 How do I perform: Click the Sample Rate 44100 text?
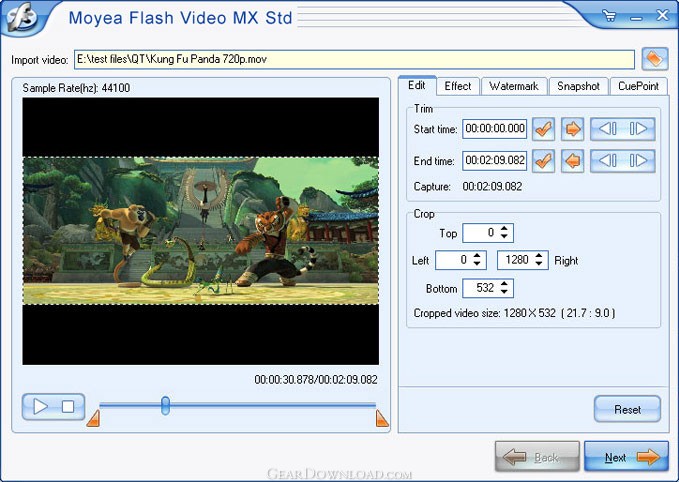click(76, 88)
